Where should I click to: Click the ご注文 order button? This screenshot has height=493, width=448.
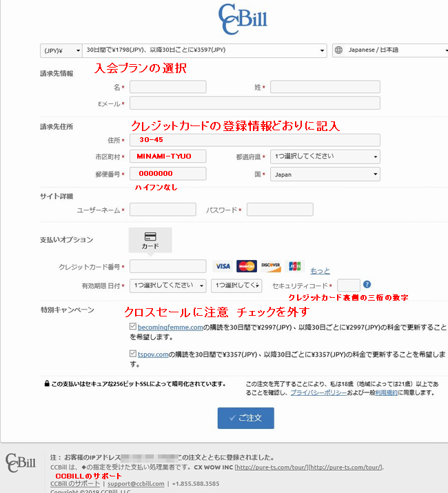pyautogui.click(x=245, y=418)
